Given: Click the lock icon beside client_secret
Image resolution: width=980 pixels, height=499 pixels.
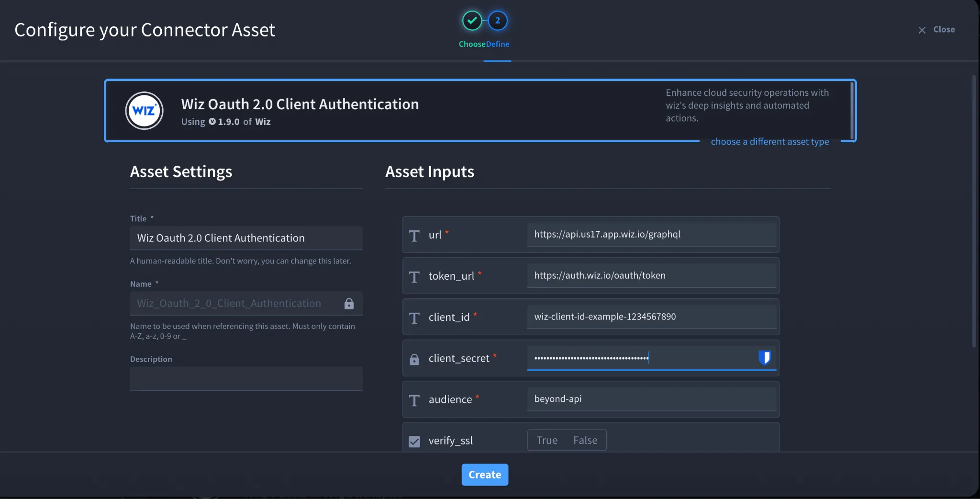Looking at the screenshot, I should 414,359.
